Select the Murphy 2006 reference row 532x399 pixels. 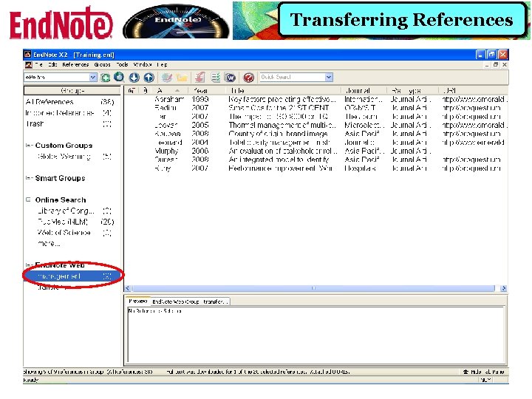(x=316, y=151)
